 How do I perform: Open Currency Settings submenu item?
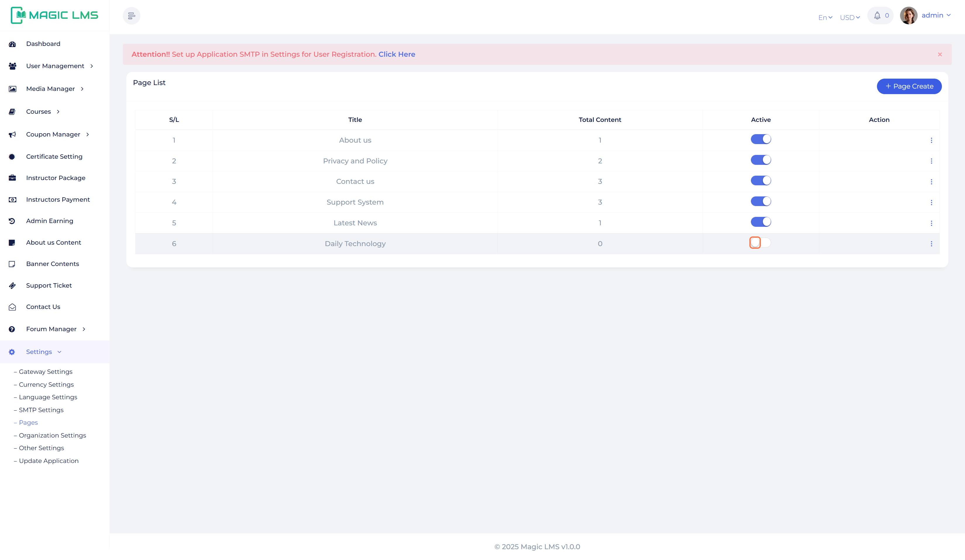46,385
